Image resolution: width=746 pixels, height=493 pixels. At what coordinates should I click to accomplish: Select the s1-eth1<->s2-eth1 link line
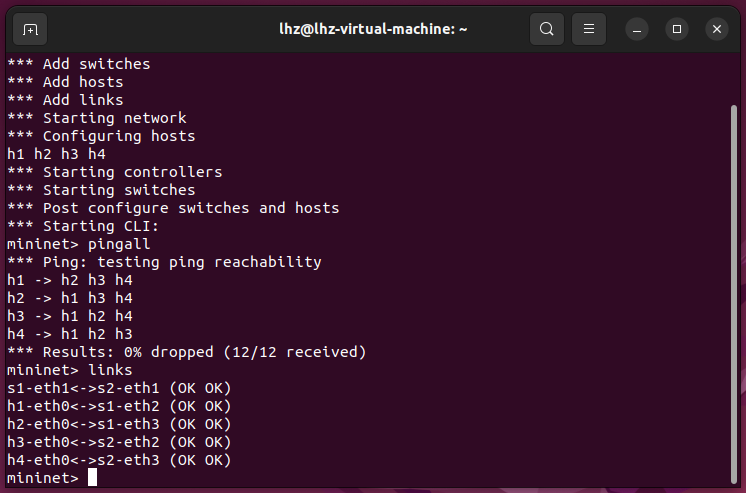(x=119, y=388)
